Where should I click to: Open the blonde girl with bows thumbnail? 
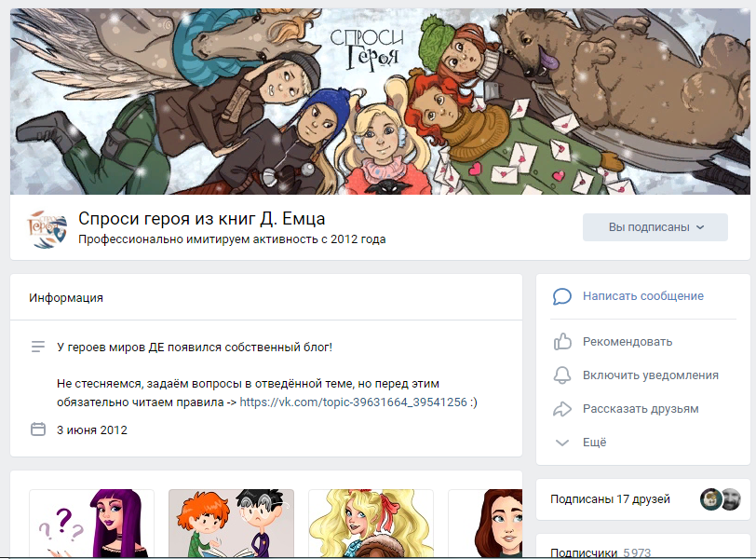click(371, 524)
